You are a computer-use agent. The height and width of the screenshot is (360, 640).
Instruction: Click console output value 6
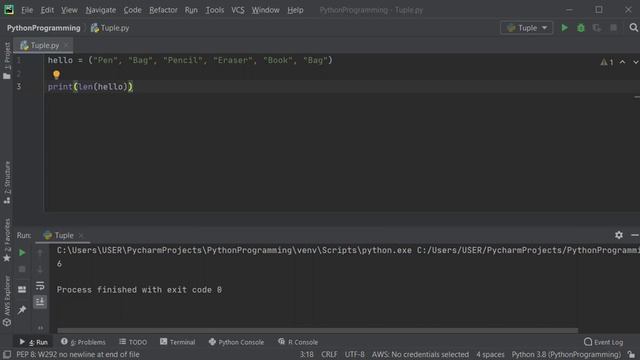pyautogui.click(x=60, y=264)
